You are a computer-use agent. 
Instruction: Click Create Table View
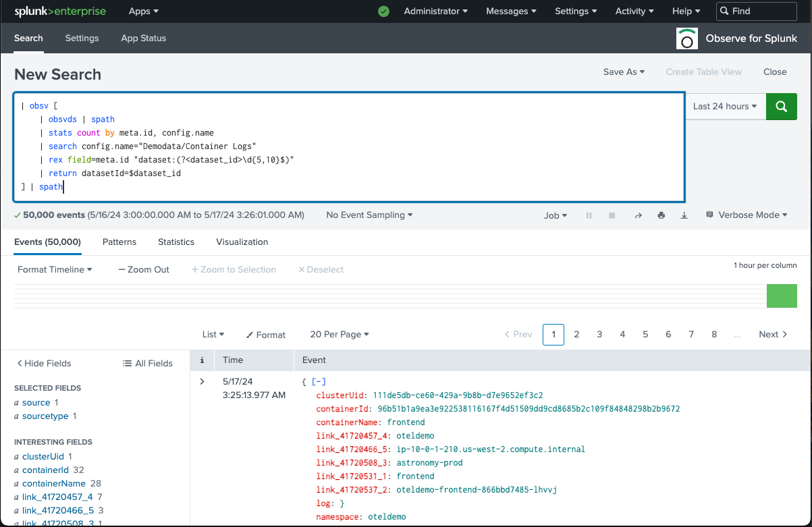pos(704,72)
